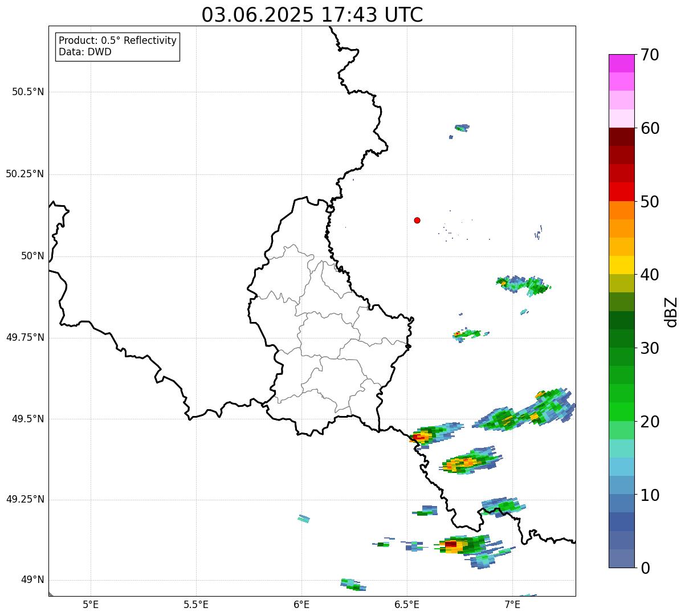Click the colorbar tick label 50

650,202
